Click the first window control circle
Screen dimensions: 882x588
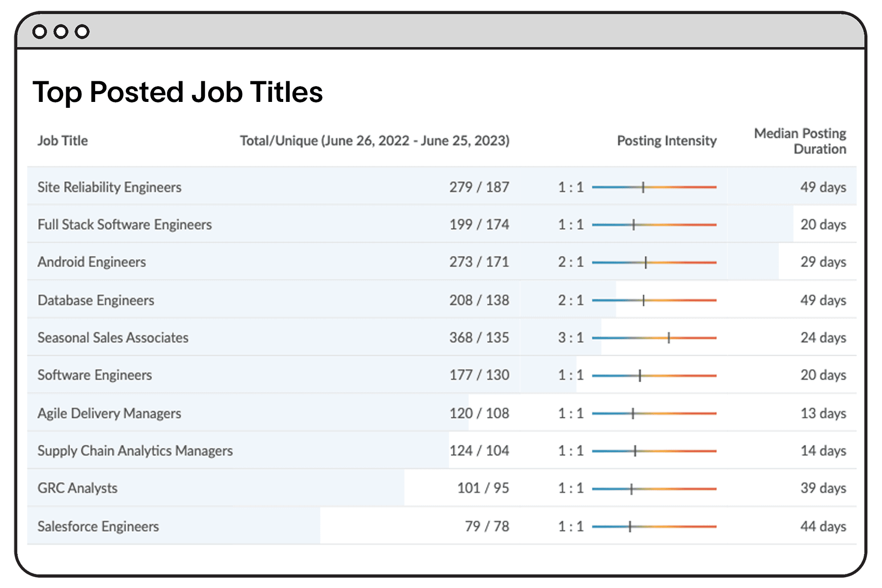click(40, 32)
